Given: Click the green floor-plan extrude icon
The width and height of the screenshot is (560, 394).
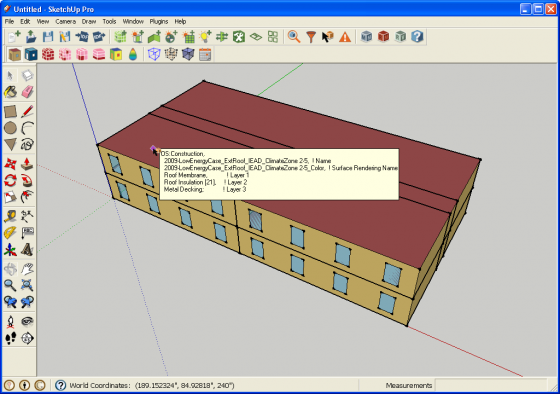Looking at the screenshot, I should coord(154,37).
